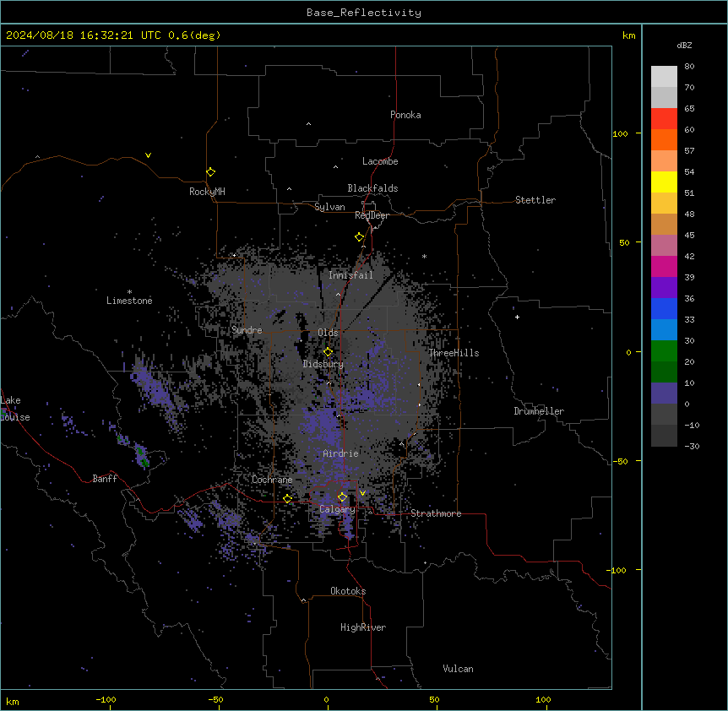Pick the bright yellow 54-51 dBZ swatch
This screenshot has width=728, height=711.
pos(664,182)
